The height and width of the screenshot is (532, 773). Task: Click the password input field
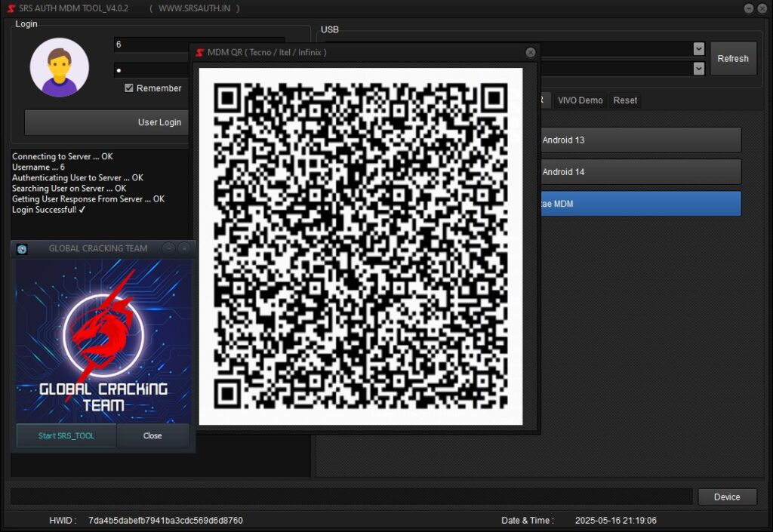tap(151, 70)
